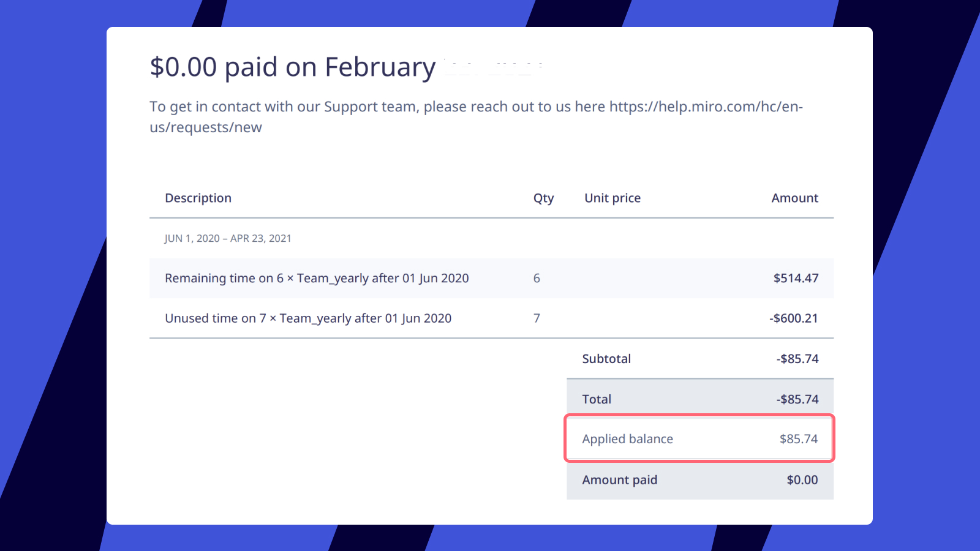Screen dimensions: 980x551
Task: Click the Total -$85.74 value
Action: coord(797,399)
